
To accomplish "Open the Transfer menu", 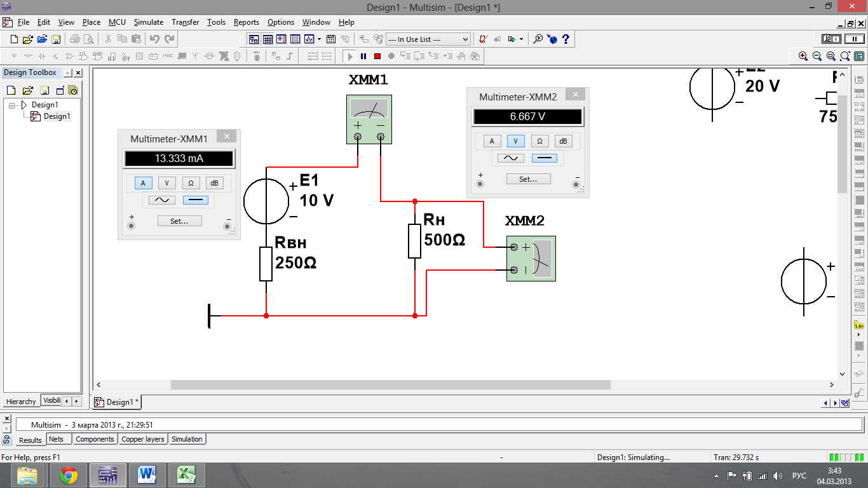I will [x=186, y=22].
